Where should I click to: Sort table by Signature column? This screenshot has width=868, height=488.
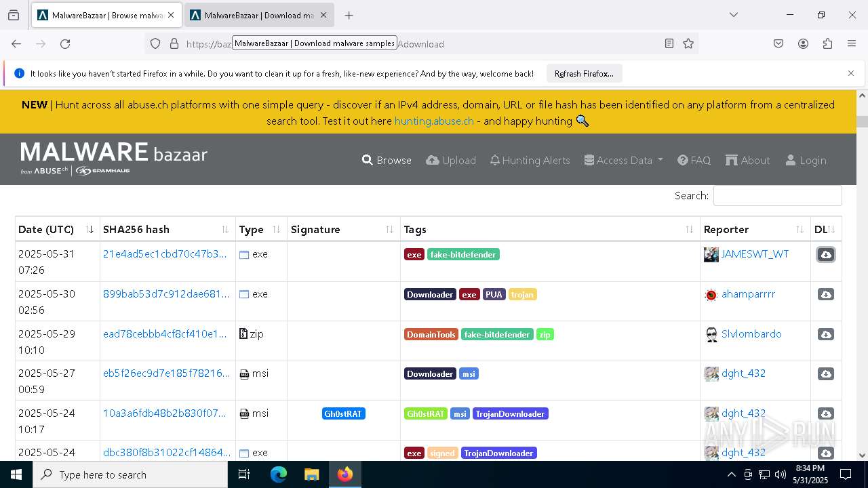[344, 229]
